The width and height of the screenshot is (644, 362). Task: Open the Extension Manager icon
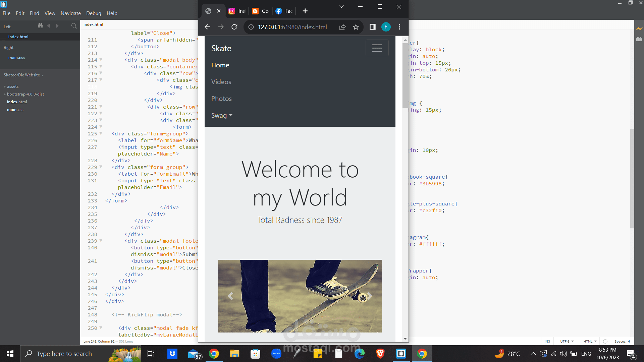pos(639,39)
